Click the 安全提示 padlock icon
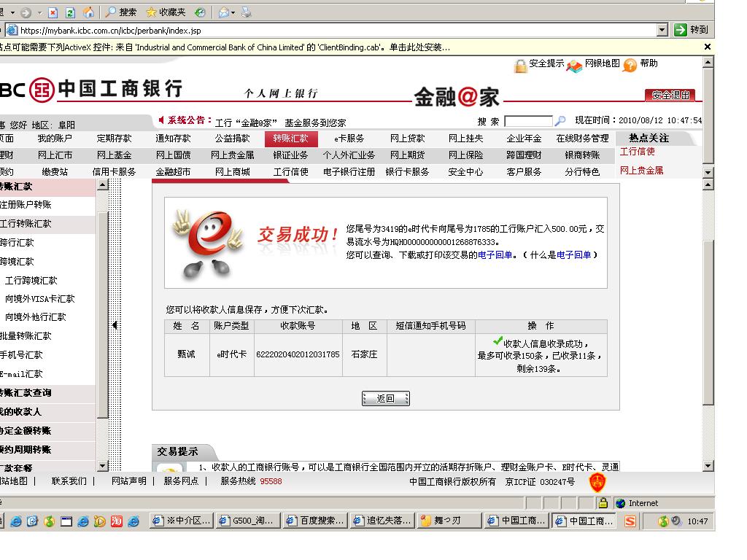747x560 pixels. 520,66
